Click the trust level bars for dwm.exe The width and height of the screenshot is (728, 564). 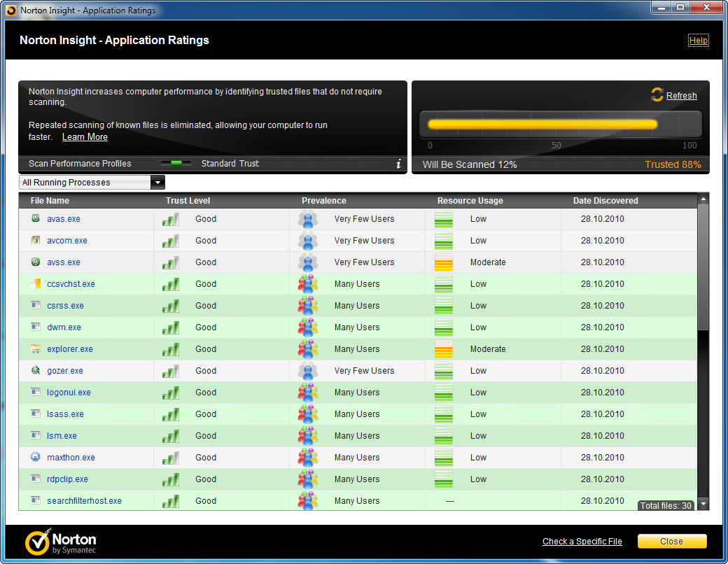click(x=171, y=327)
